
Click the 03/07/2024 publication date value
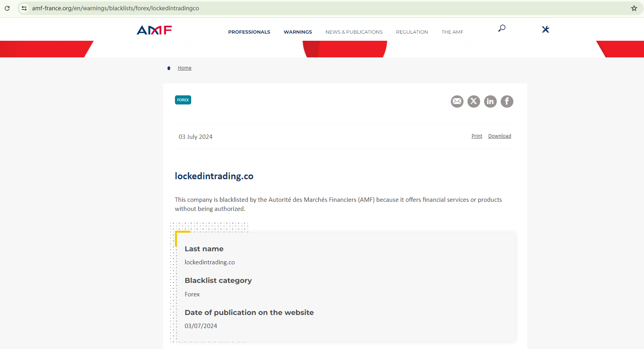click(x=201, y=326)
